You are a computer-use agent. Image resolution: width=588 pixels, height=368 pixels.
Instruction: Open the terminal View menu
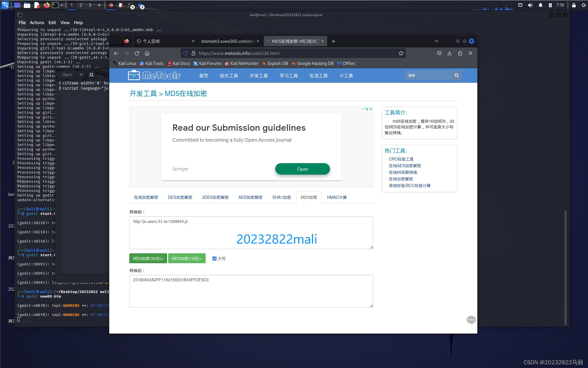coord(65,23)
